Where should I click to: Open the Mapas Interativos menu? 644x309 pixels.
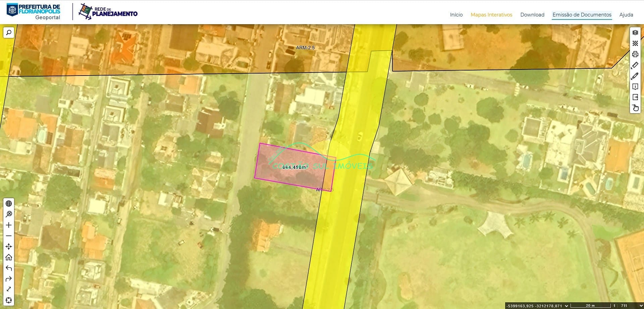pos(491,15)
